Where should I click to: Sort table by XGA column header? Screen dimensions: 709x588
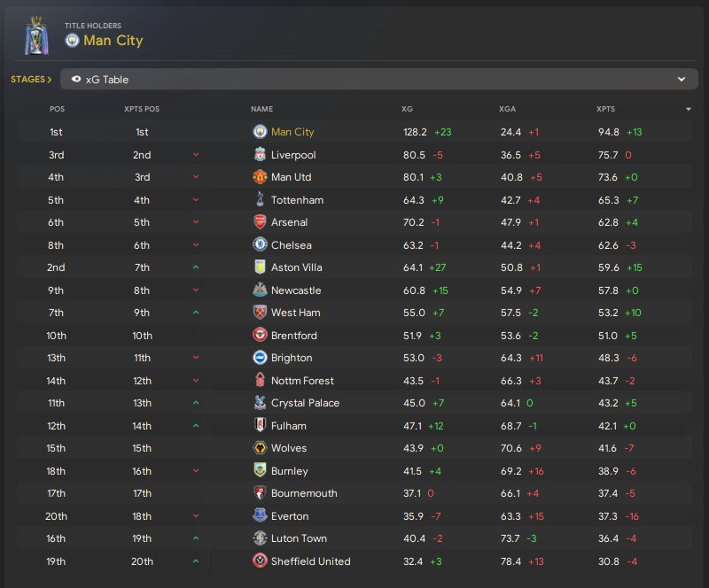507,109
